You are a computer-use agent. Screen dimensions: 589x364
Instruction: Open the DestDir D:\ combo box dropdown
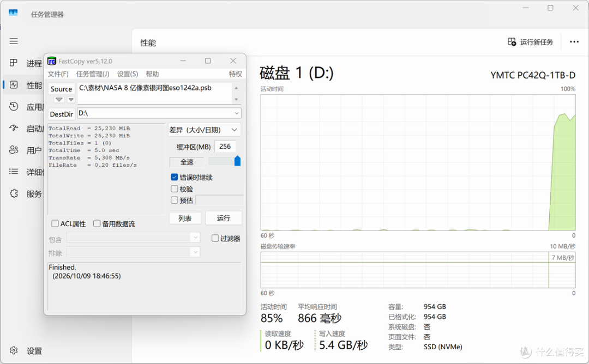coord(237,113)
